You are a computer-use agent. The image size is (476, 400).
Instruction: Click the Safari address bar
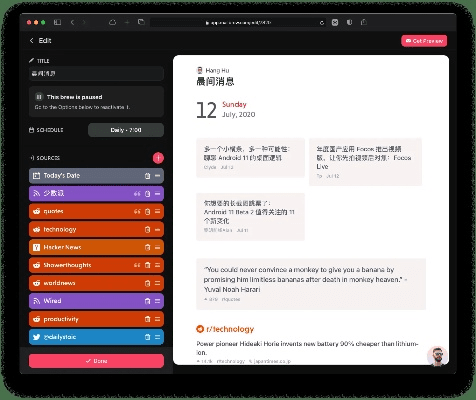[238, 23]
